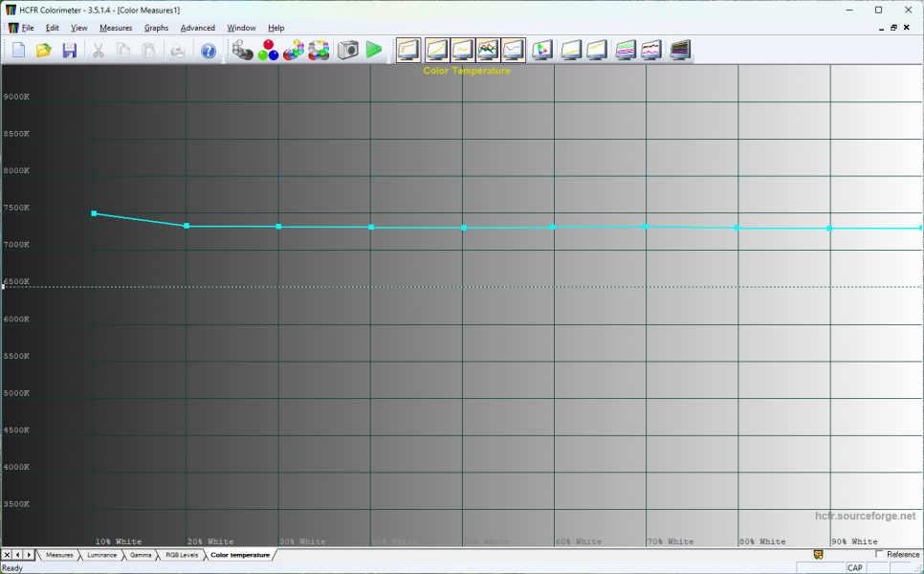
Task: Open the Graphs menu
Action: coord(156,28)
